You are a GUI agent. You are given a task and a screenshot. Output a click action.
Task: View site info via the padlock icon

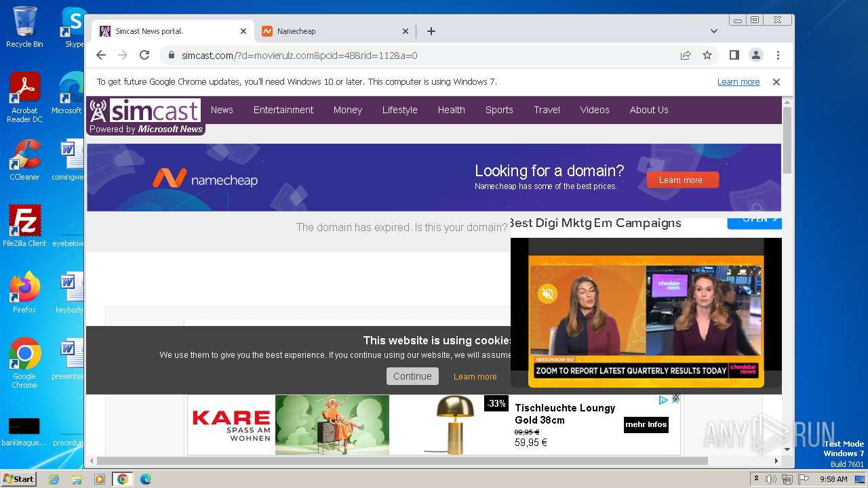(x=172, y=55)
